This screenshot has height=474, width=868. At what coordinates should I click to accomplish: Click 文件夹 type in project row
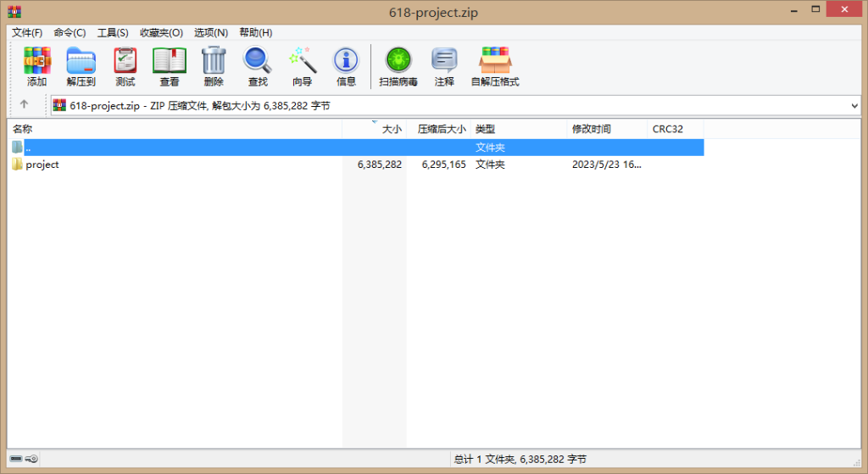(x=490, y=165)
